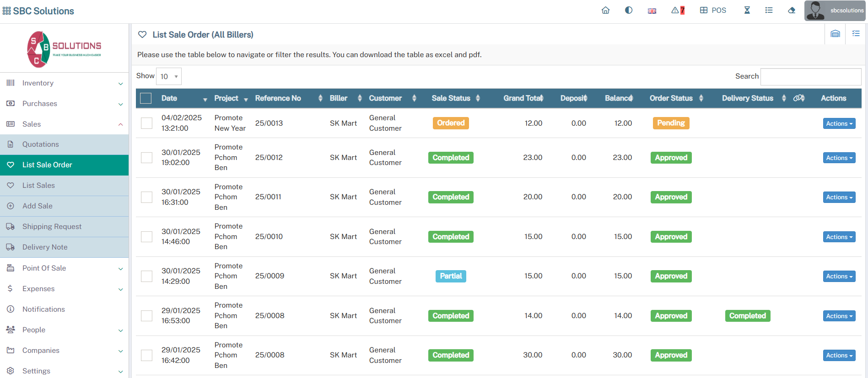The image size is (868, 378).
Task: Click the eraser icon in top bar
Action: tap(791, 11)
